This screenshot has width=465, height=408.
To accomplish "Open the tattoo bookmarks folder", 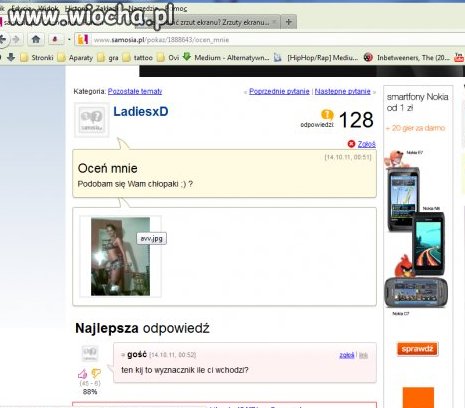I will point(138,58).
